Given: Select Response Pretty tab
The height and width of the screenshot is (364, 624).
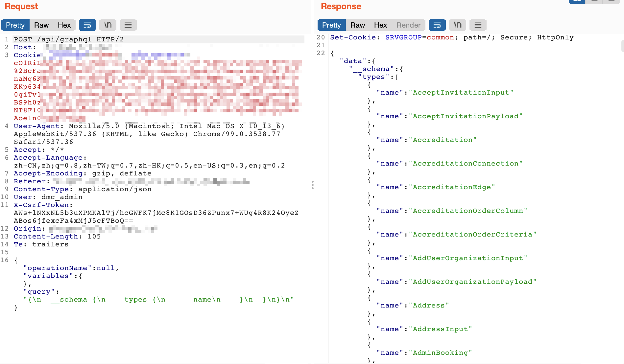Looking at the screenshot, I should coord(331,25).
